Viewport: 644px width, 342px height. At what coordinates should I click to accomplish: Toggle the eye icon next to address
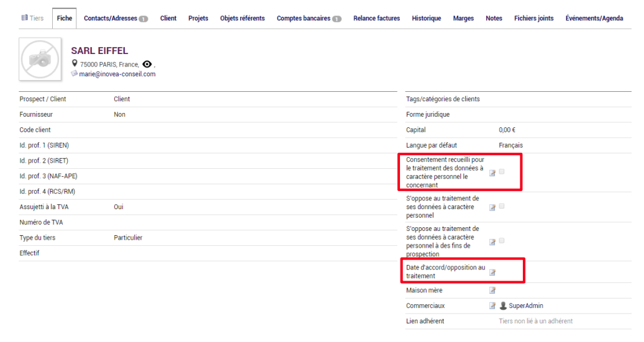147,64
